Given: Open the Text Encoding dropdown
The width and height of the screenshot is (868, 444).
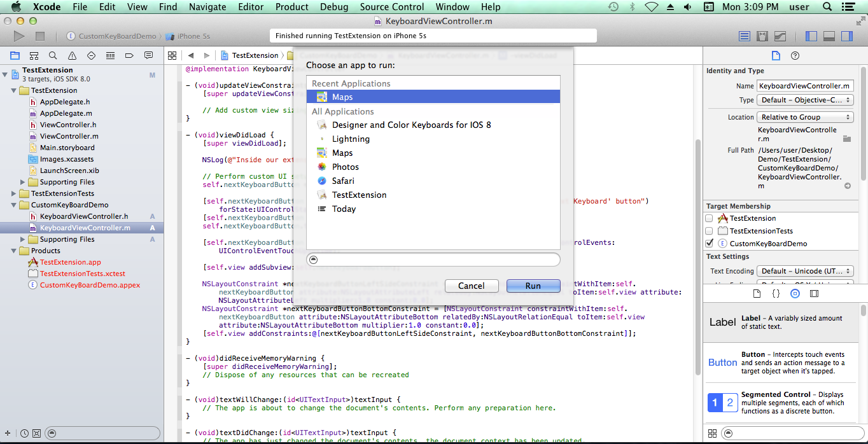Looking at the screenshot, I should click(805, 271).
